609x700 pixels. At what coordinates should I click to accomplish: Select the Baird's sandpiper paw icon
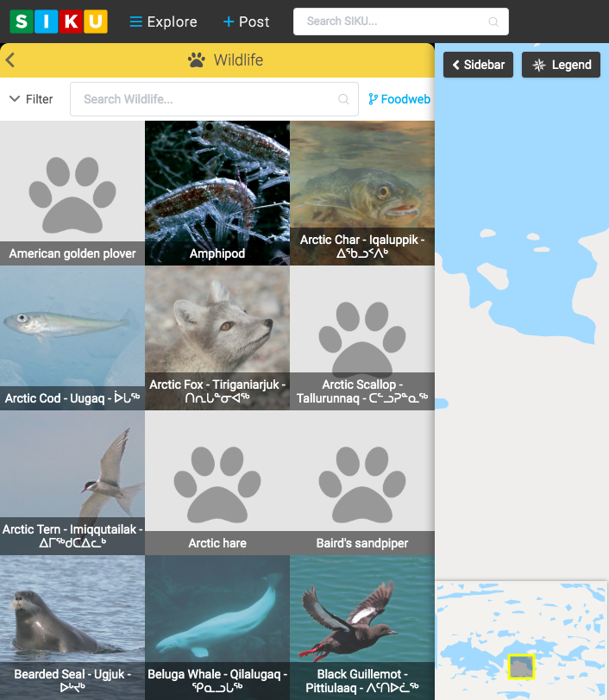(362, 483)
